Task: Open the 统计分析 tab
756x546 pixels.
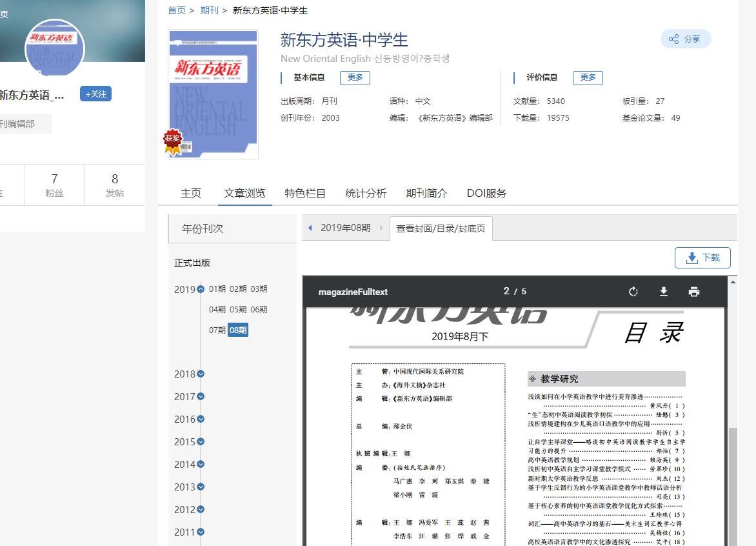Action: (x=366, y=194)
